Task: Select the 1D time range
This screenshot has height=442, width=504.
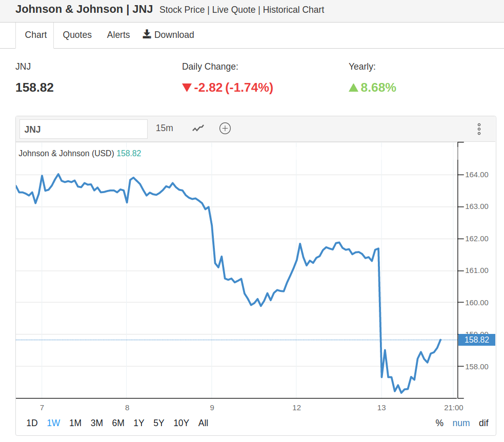Action: click(x=32, y=423)
